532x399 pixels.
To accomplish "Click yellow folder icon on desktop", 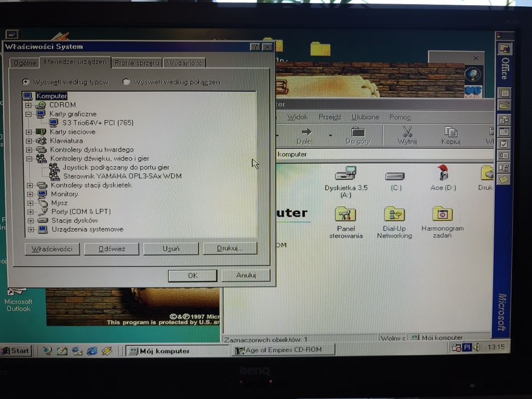I will [x=320, y=49].
